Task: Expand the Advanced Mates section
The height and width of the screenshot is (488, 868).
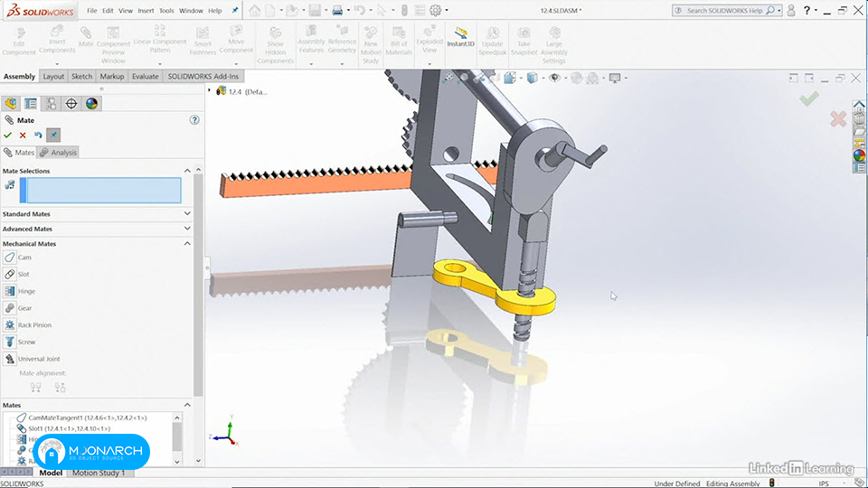Action: (x=187, y=228)
